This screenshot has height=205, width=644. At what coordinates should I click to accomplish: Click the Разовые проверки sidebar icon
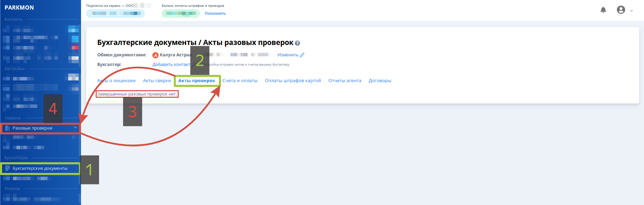[x=8, y=128]
